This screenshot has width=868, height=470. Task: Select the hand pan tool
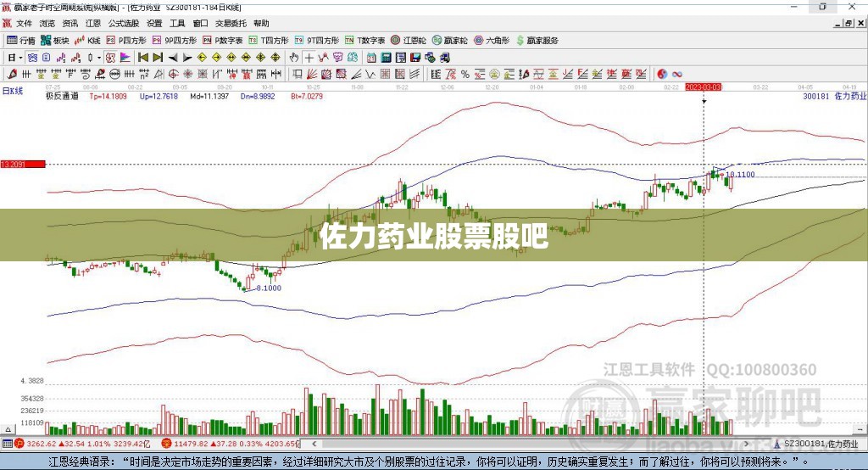(294, 58)
